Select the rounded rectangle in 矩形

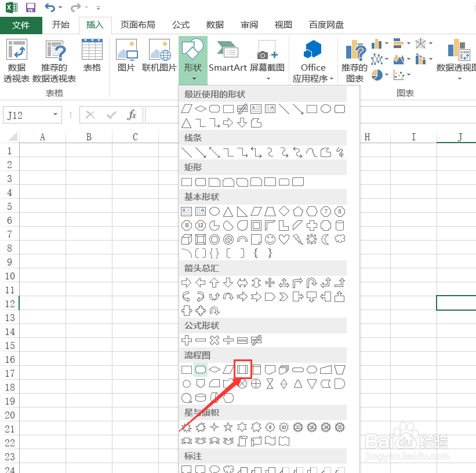201,182
